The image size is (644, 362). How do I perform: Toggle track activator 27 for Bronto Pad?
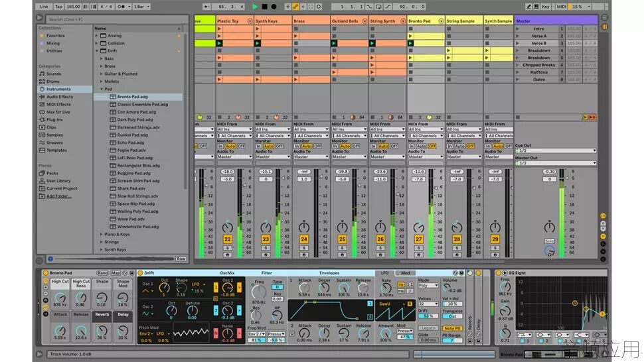tap(418, 239)
